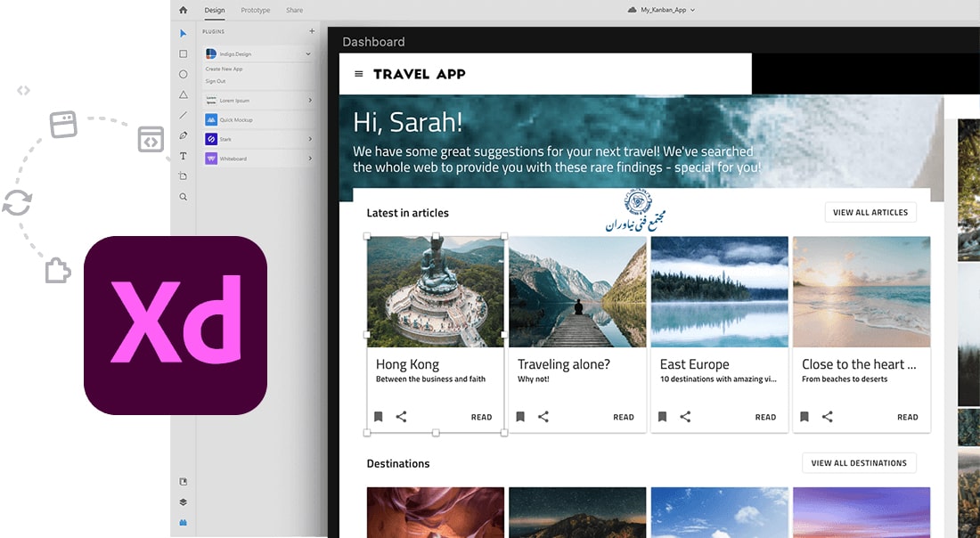This screenshot has width=980, height=538.
Task: Pick the Polygon tool
Action: [x=184, y=94]
